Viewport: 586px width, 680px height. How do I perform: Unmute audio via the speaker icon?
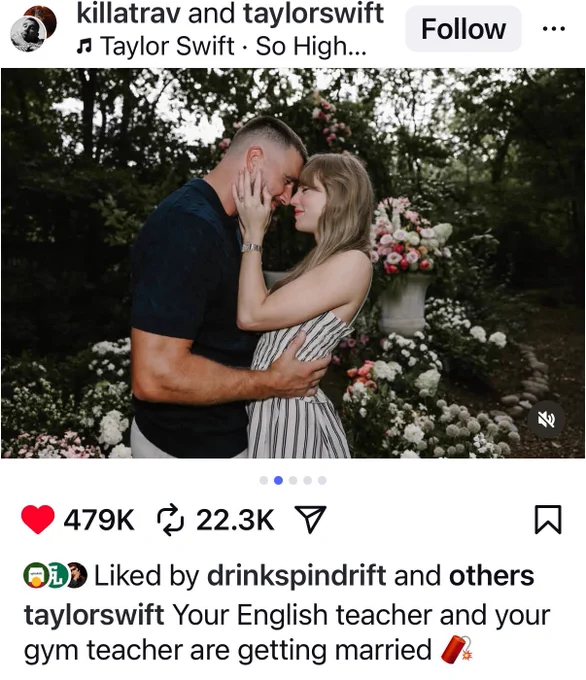[546, 419]
